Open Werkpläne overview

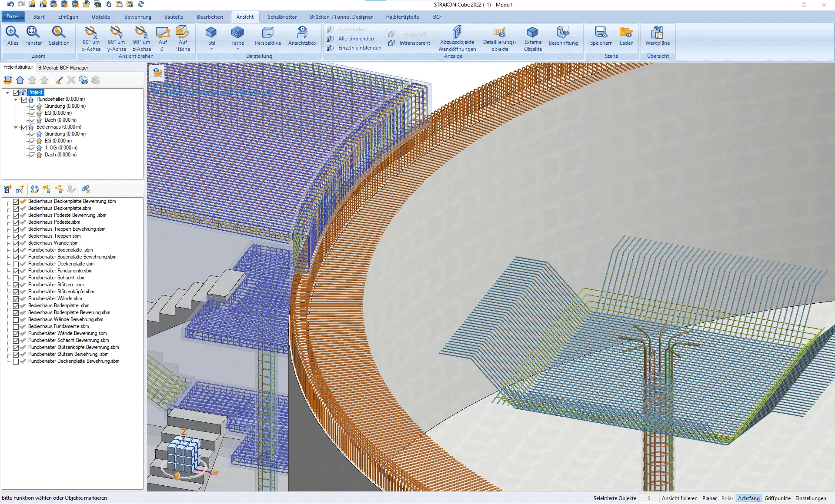click(657, 36)
